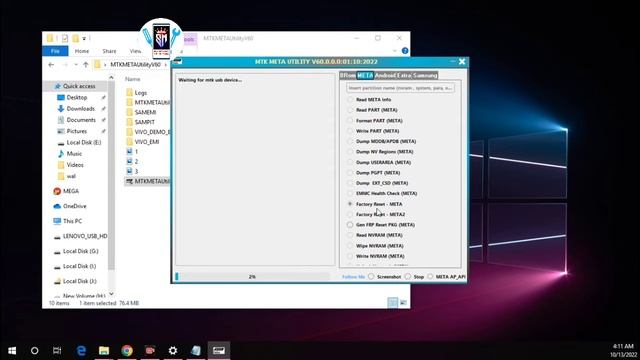Click the Name column header
Screen dimensions: 640x360
pos(133,79)
